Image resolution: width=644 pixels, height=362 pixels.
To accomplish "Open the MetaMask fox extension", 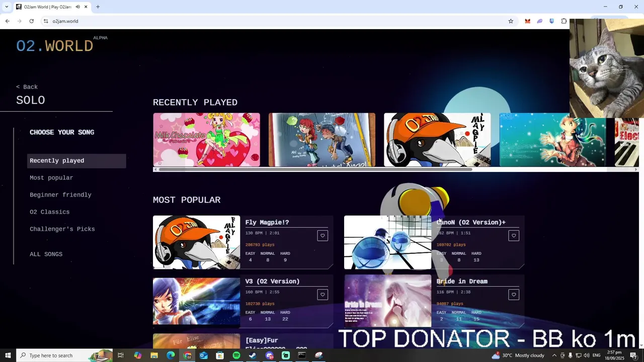I will point(527,21).
